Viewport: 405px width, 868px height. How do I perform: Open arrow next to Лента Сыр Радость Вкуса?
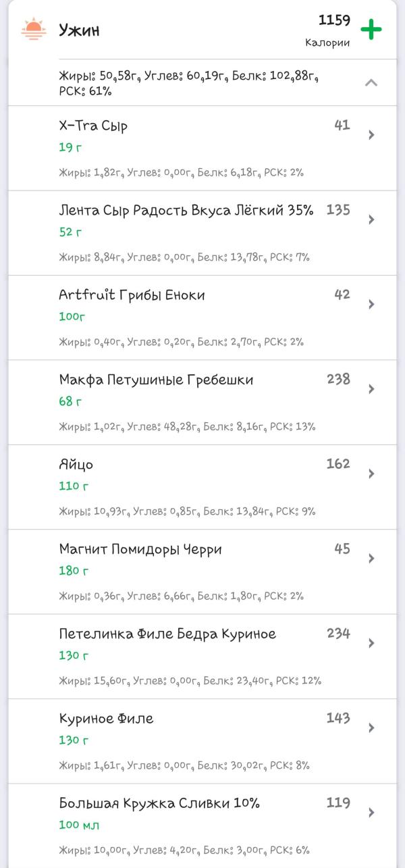(x=371, y=220)
